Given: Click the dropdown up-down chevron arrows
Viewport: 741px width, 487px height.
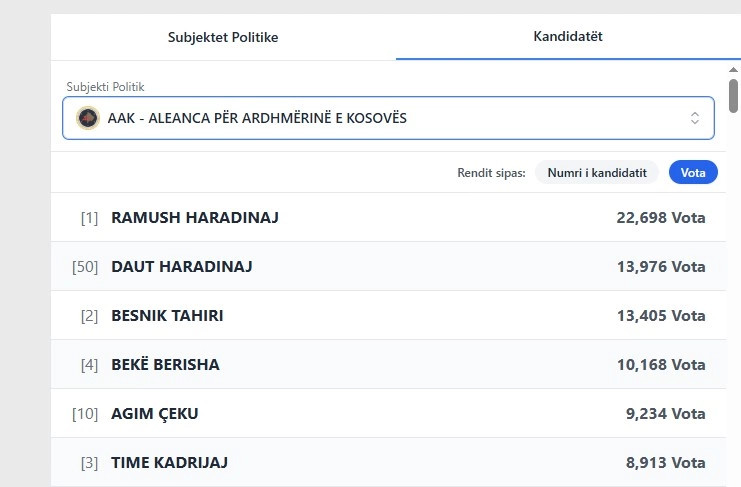Looking at the screenshot, I should 695,118.
